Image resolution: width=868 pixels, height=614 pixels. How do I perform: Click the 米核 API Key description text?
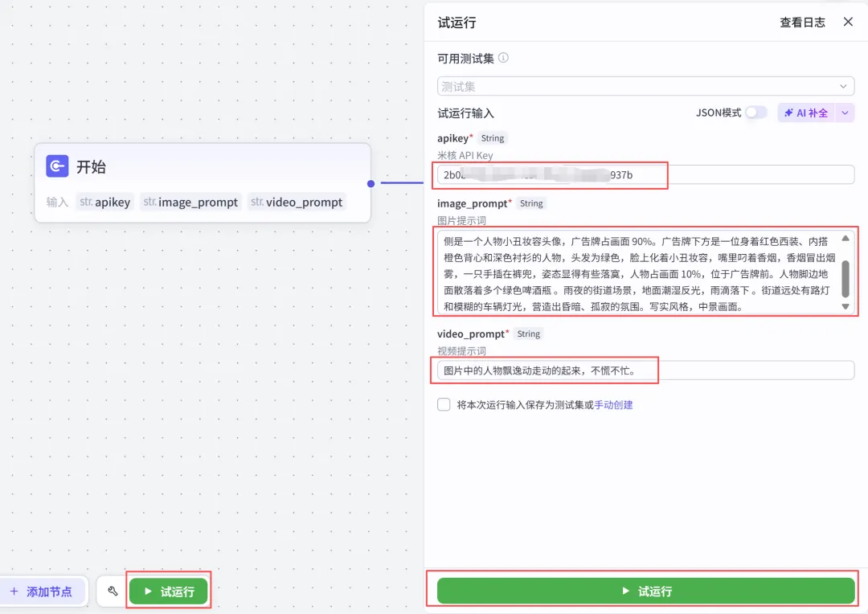pyautogui.click(x=465, y=155)
